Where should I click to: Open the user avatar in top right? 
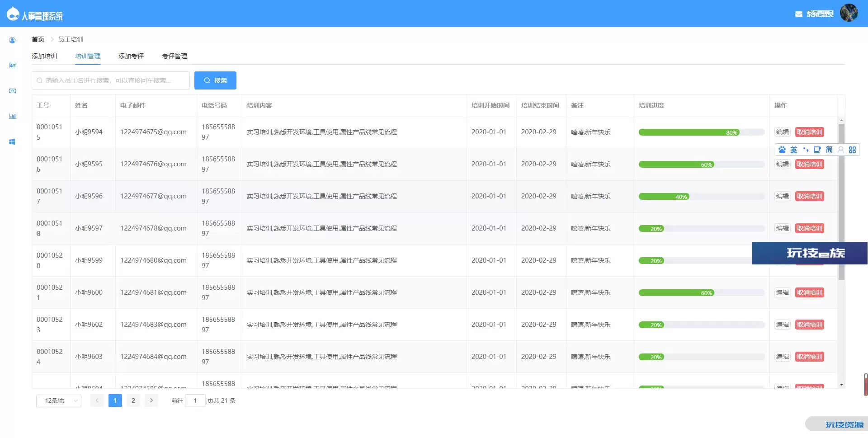[849, 13]
